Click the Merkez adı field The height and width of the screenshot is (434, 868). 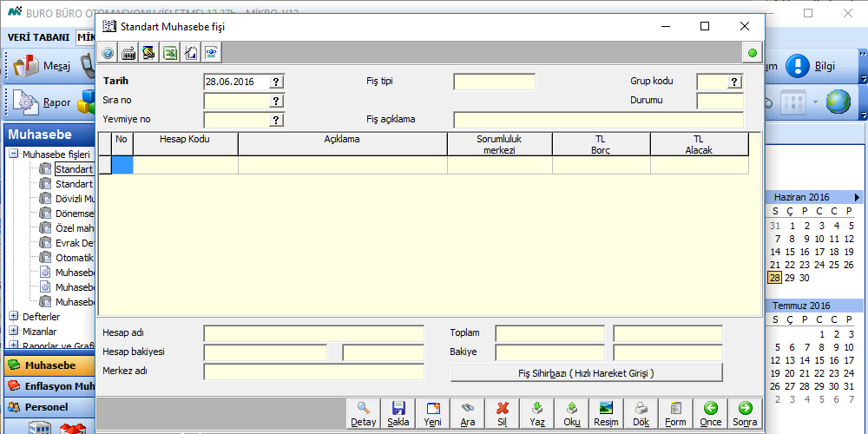pyautogui.click(x=314, y=372)
